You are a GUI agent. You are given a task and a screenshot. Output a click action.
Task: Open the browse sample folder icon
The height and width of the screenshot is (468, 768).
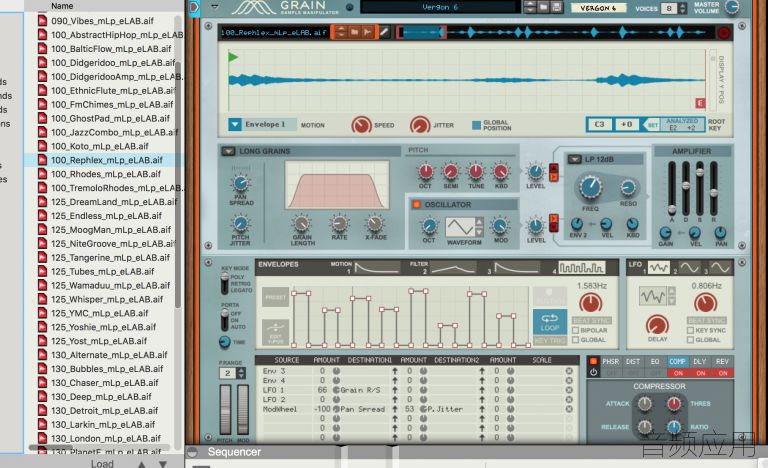tap(355, 32)
